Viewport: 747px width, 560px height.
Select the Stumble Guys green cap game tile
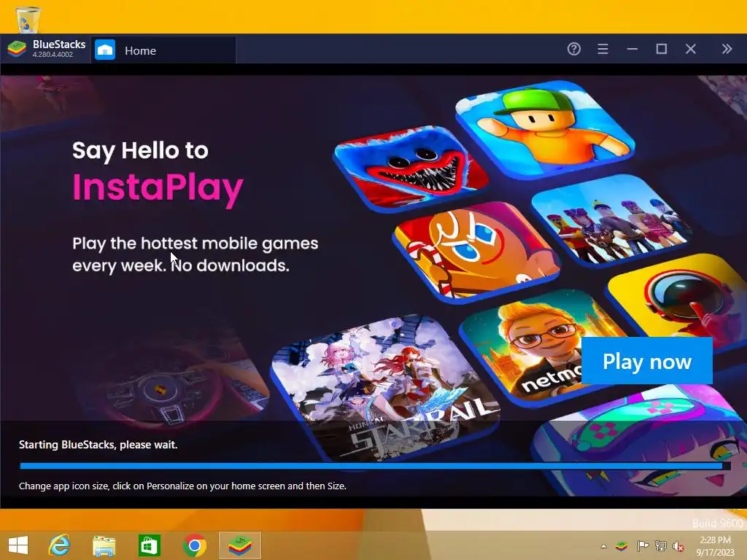coord(546,128)
